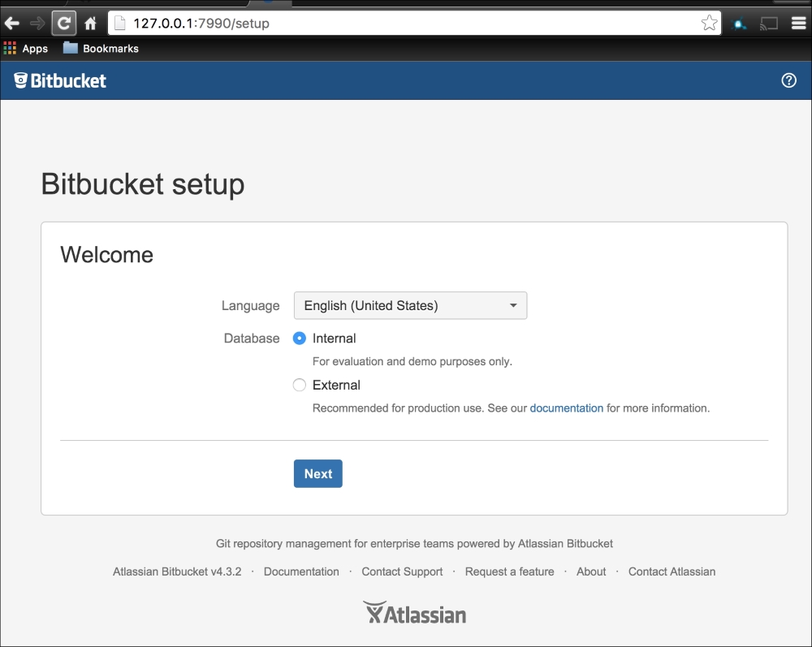Open the Chrome hamburger menu
Image resolution: width=812 pixels, height=647 pixels.
click(799, 24)
